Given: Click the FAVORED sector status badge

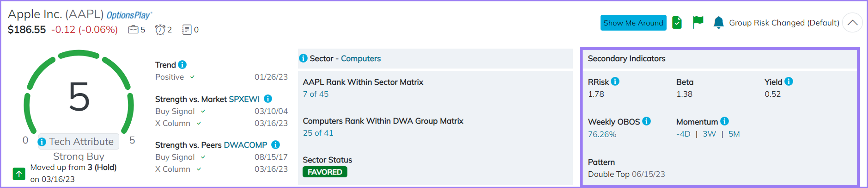Looking at the screenshot, I should (325, 172).
